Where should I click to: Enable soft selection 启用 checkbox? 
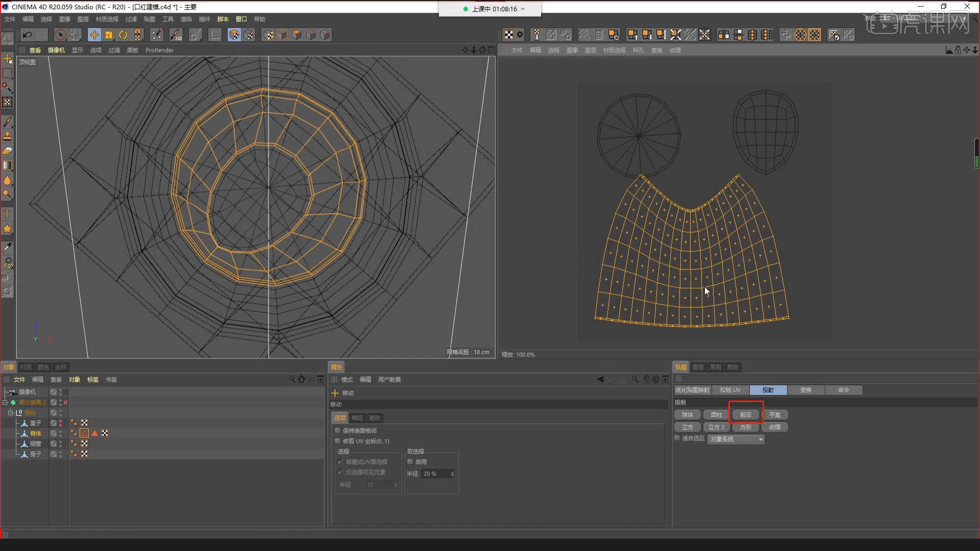410,462
